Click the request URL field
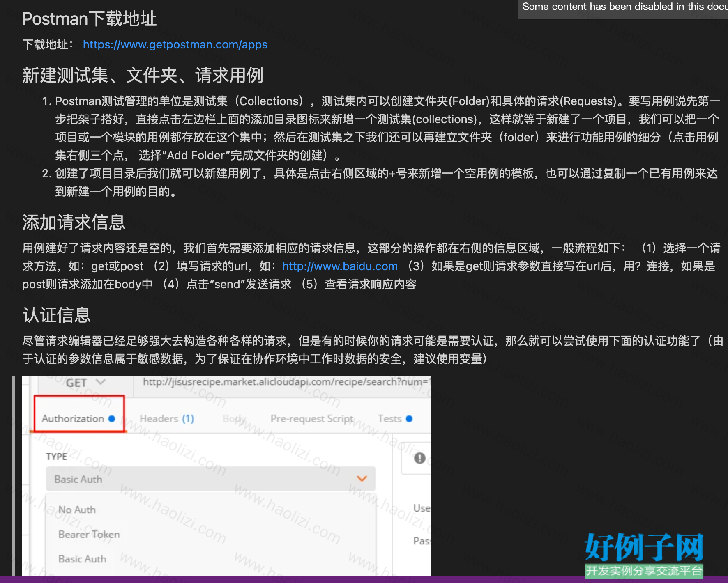The width and height of the screenshot is (728, 583). pos(283,382)
